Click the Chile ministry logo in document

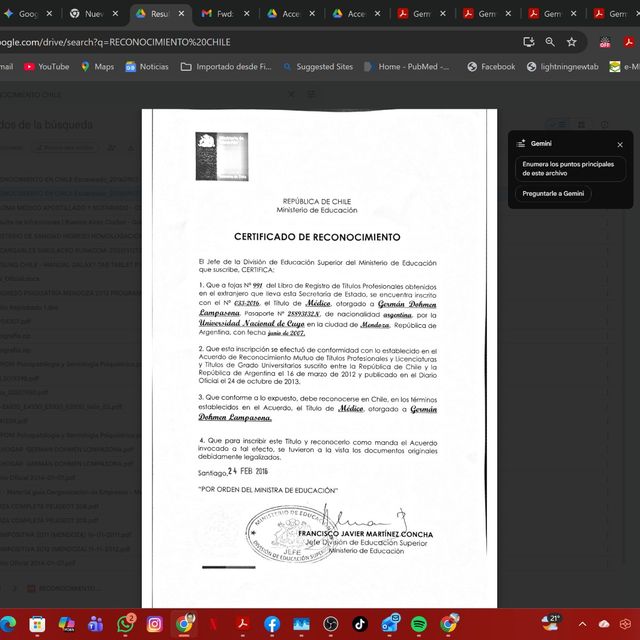[222, 156]
